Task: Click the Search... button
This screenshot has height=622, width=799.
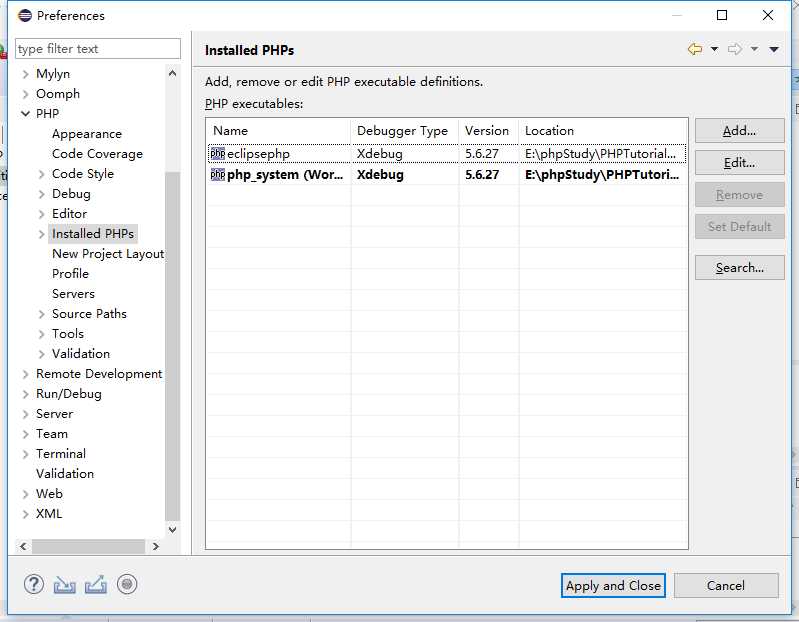Action: point(739,268)
